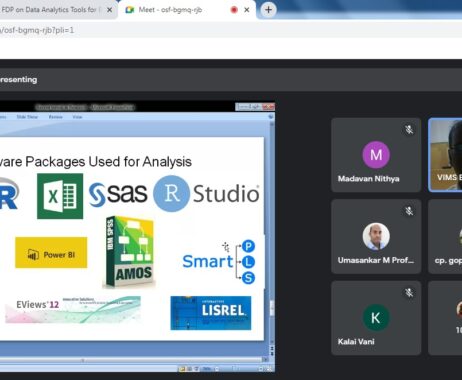Click the Power BI logo on slide

tap(51, 252)
